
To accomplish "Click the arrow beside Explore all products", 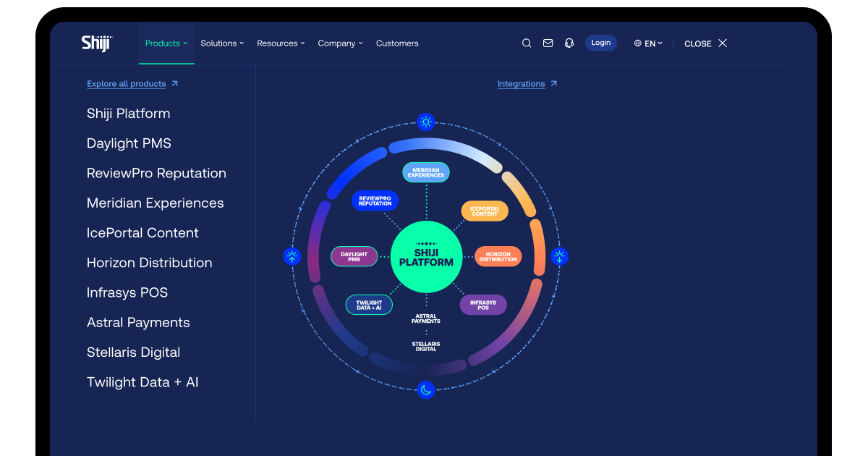I will coord(174,84).
